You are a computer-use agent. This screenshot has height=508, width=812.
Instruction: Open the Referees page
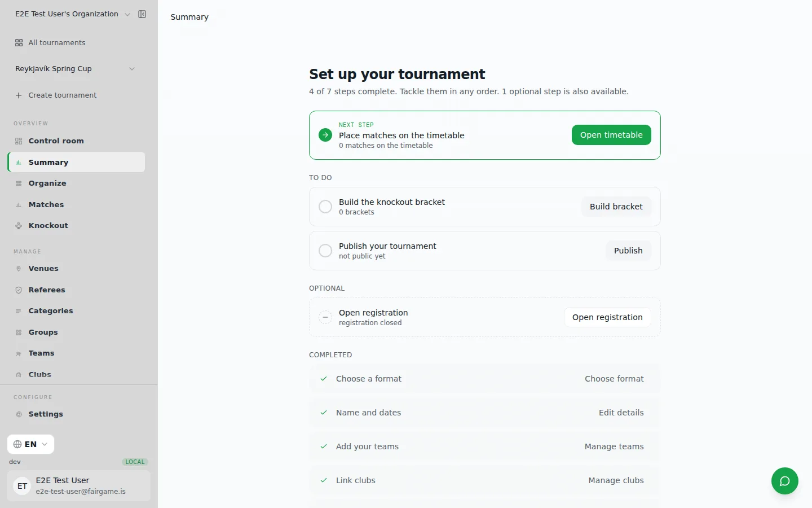tap(76, 290)
